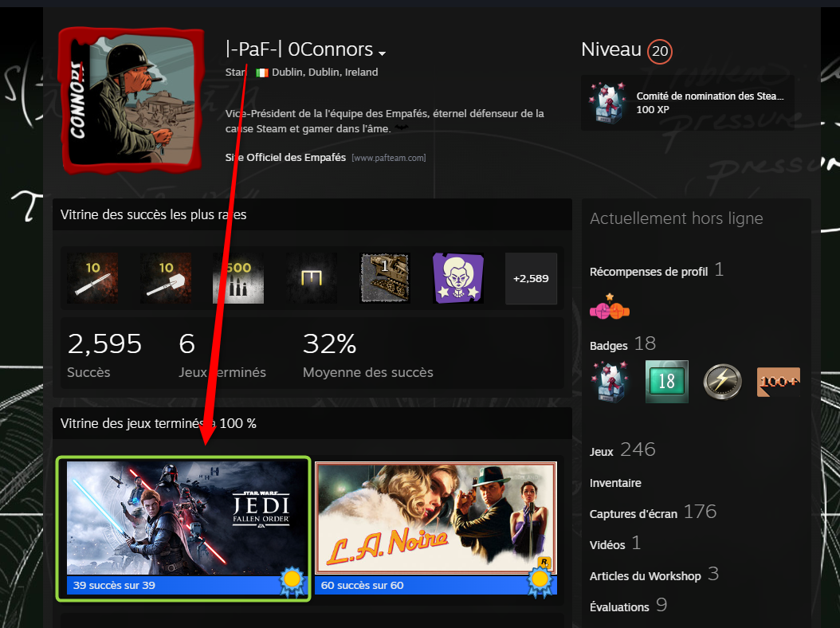
Task: Open the nomination committee badge under Badges
Action: tap(610, 381)
